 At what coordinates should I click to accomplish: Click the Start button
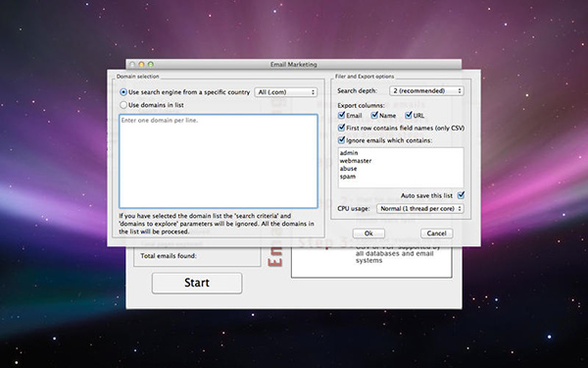(x=197, y=283)
